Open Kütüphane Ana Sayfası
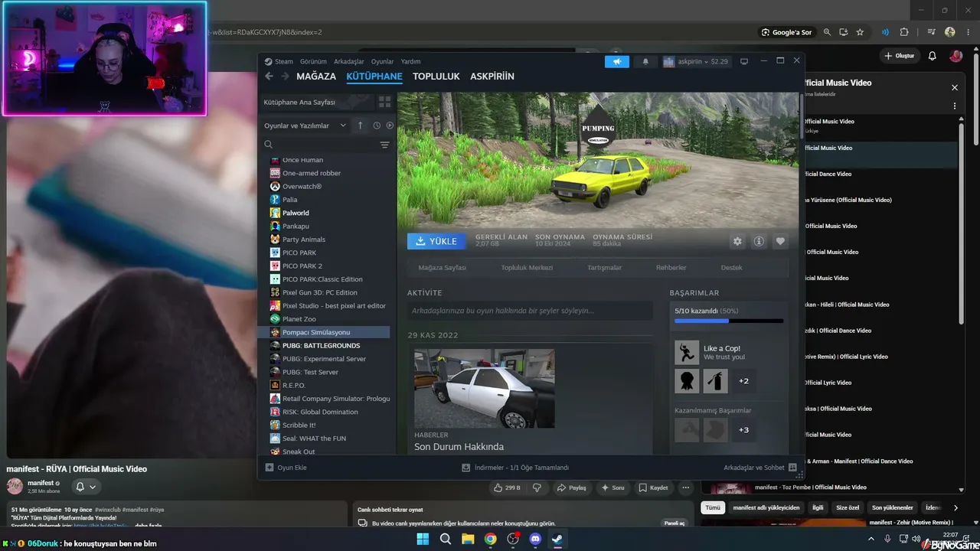Image resolution: width=980 pixels, height=551 pixels. [x=299, y=102]
